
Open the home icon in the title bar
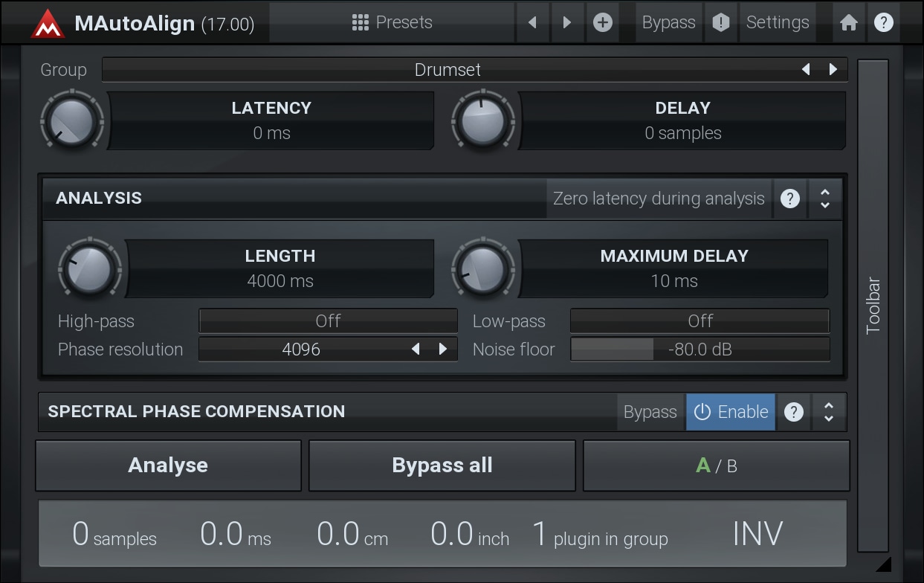click(x=848, y=23)
